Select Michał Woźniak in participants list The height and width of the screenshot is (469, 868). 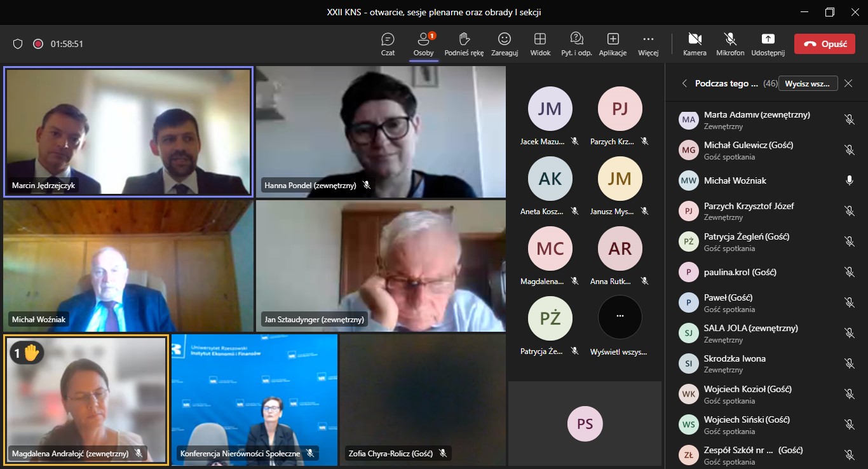735,180
